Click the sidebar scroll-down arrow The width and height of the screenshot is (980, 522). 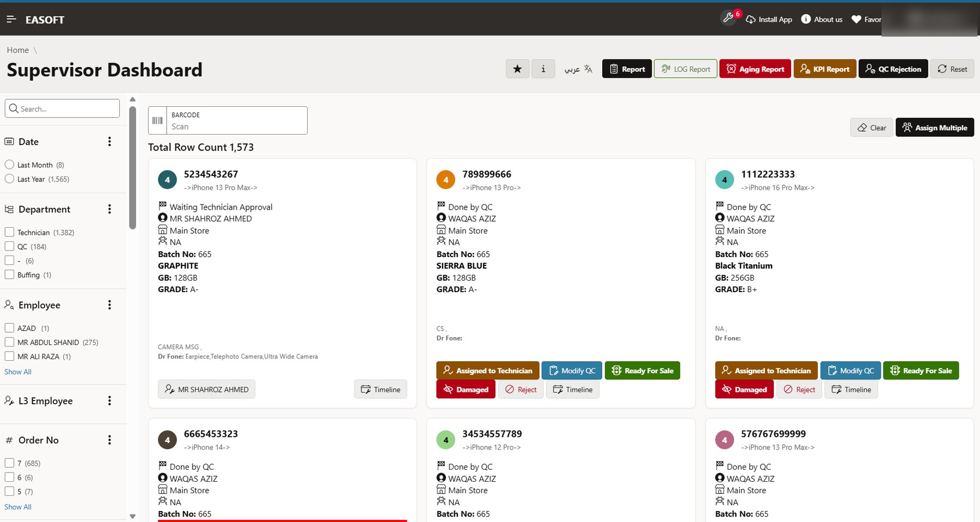click(x=132, y=516)
